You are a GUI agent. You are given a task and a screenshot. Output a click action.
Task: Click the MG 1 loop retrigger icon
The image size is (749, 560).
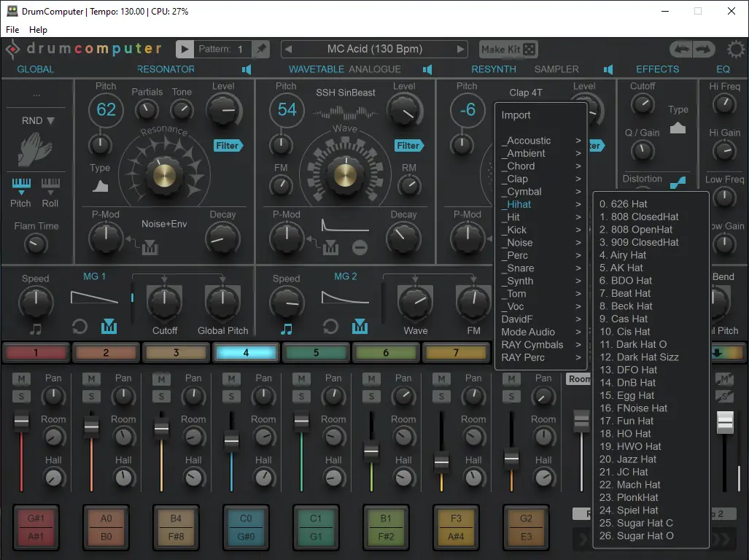click(x=79, y=327)
